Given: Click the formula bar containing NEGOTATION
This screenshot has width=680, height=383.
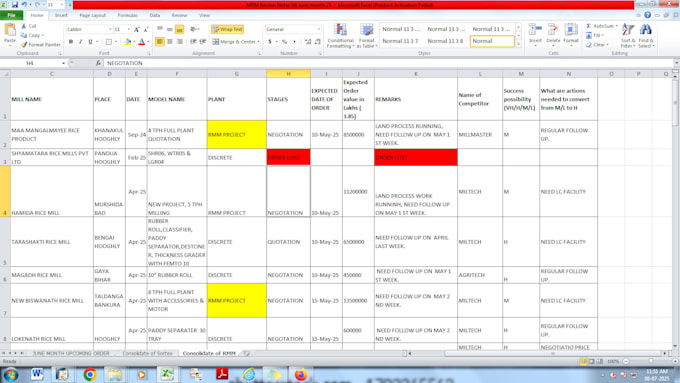Looking at the screenshot, I should point(388,63).
